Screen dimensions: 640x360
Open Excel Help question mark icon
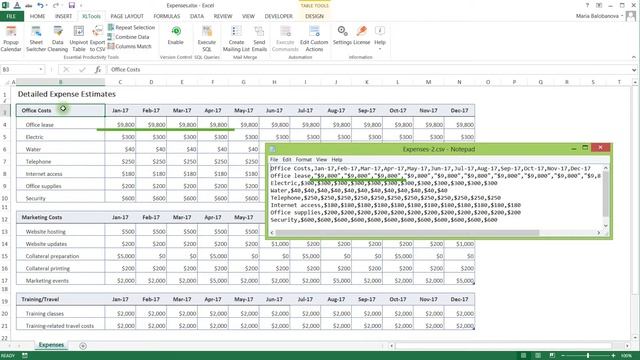click(587, 5)
